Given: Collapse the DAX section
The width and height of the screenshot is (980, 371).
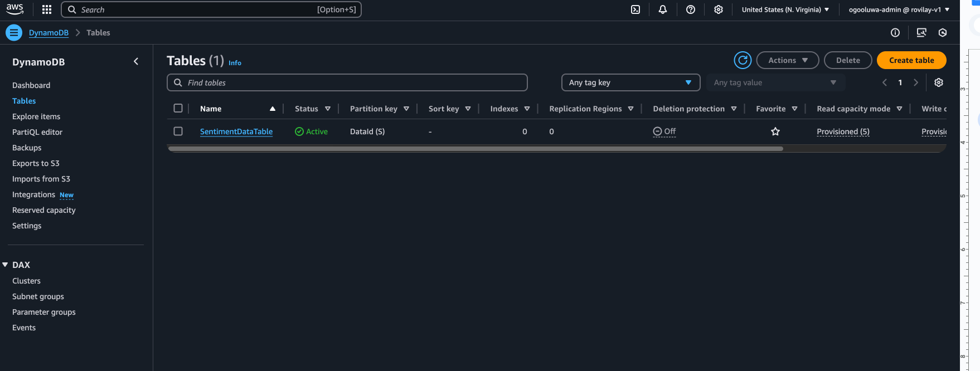Looking at the screenshot, I should click(5, 265).
